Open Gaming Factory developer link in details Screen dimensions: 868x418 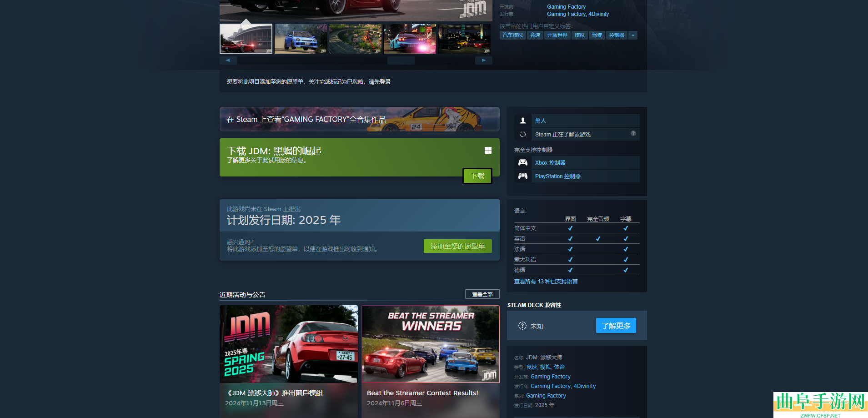coord(551,377)
